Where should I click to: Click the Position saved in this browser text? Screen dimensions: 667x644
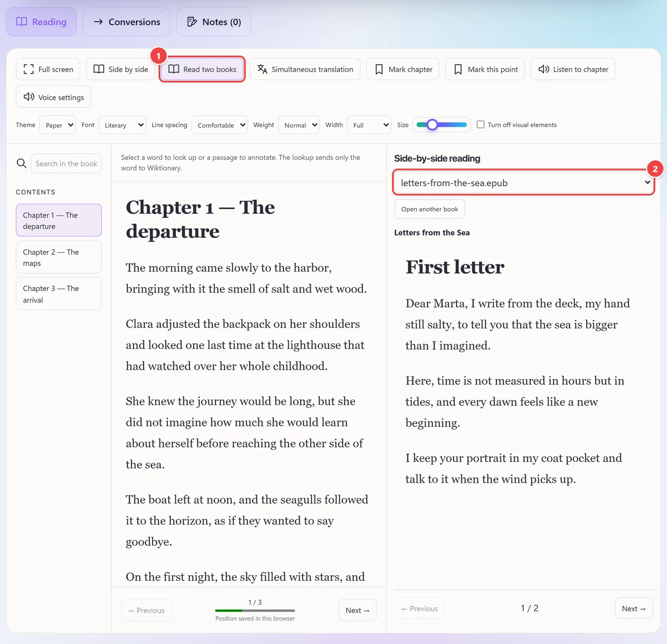[x=255, y=618]
